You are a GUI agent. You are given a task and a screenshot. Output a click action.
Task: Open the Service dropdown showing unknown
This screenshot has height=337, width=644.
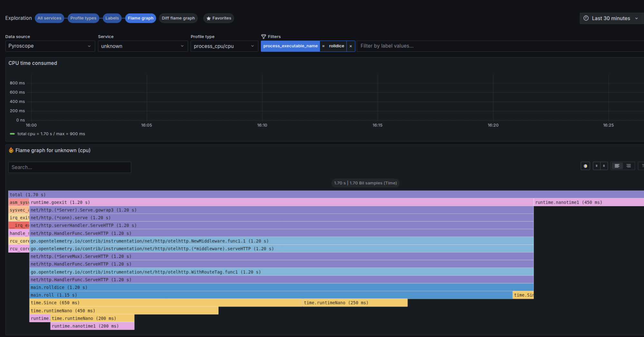coord(143,46)
